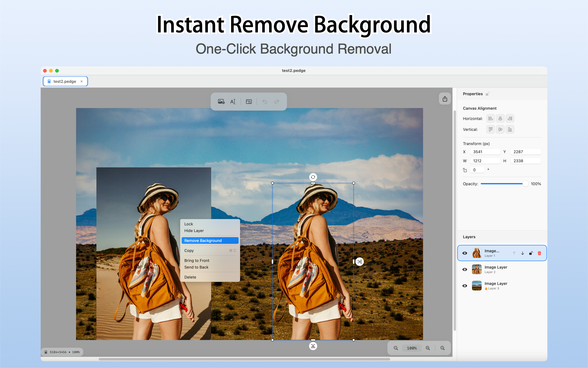Zoom out the canvas

396,348
